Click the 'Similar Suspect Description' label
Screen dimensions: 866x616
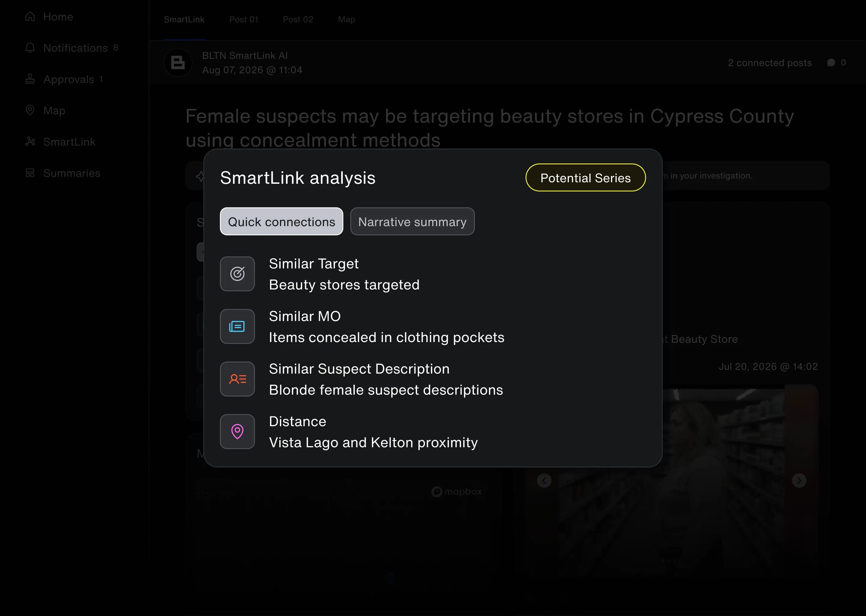click(x=359, y=369)
